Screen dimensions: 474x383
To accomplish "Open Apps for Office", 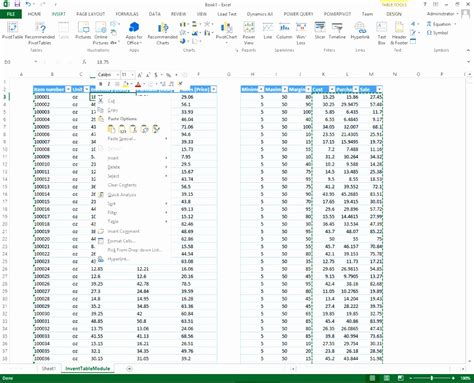I will pyautogui.click(x=134, y=33).
